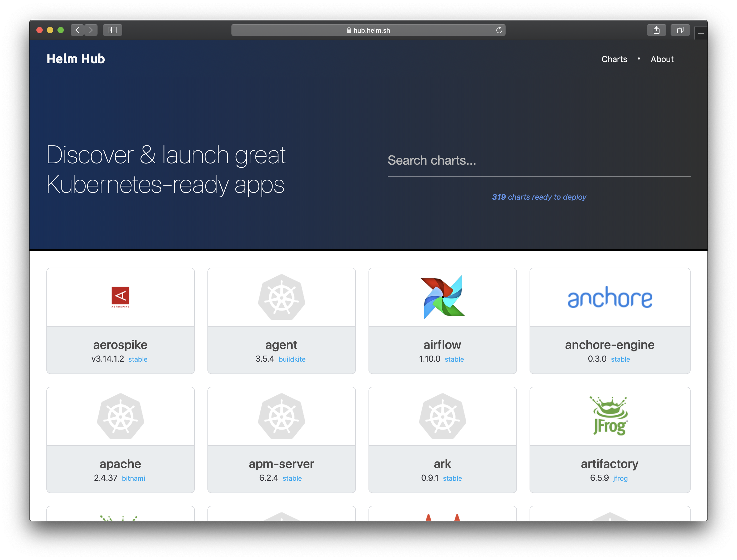
Task: Click the bitnami badge on apache chart
Action: (x=132, y=478)
